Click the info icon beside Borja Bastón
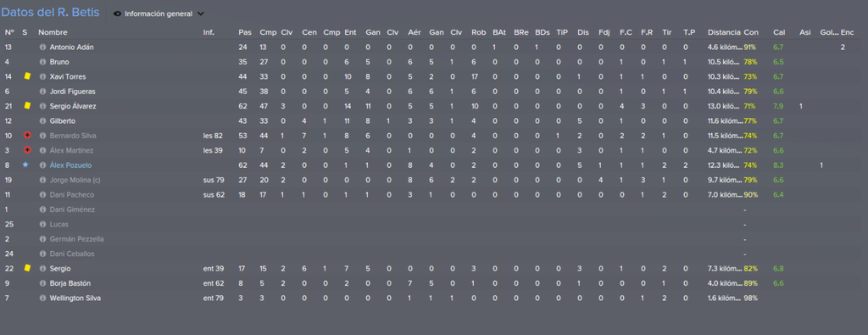The width and height of the screenshot is (868, 335). [42, 283]
